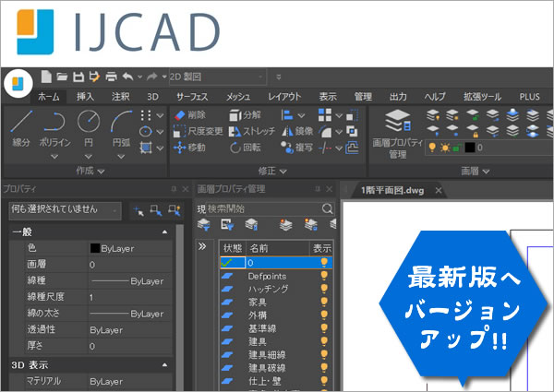
Task: Click the black color swatch in layer combo
Action: [470, 148]
